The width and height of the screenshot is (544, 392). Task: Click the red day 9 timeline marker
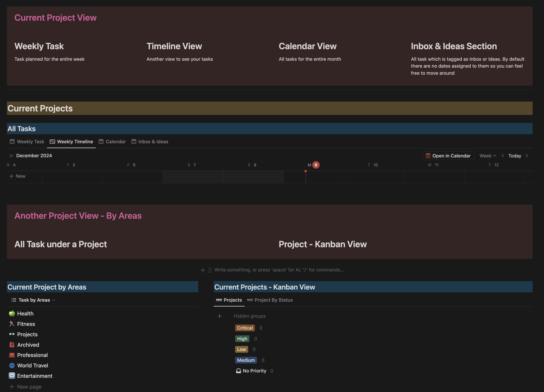click(x=316, y=165)
